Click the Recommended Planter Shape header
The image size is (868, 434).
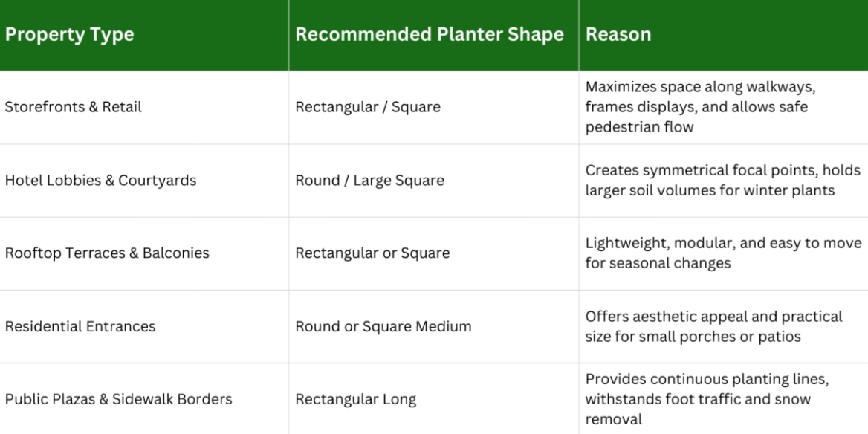(430, 35)
